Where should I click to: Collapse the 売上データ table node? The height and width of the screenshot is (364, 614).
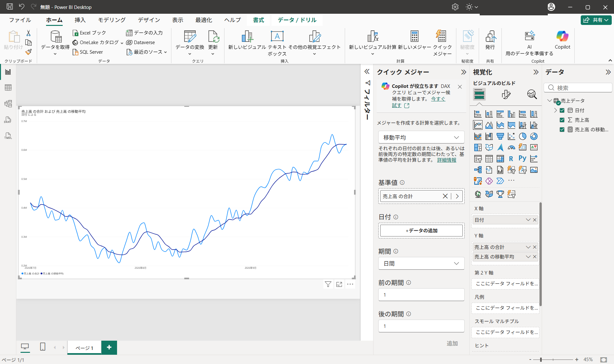pos(549,101)
